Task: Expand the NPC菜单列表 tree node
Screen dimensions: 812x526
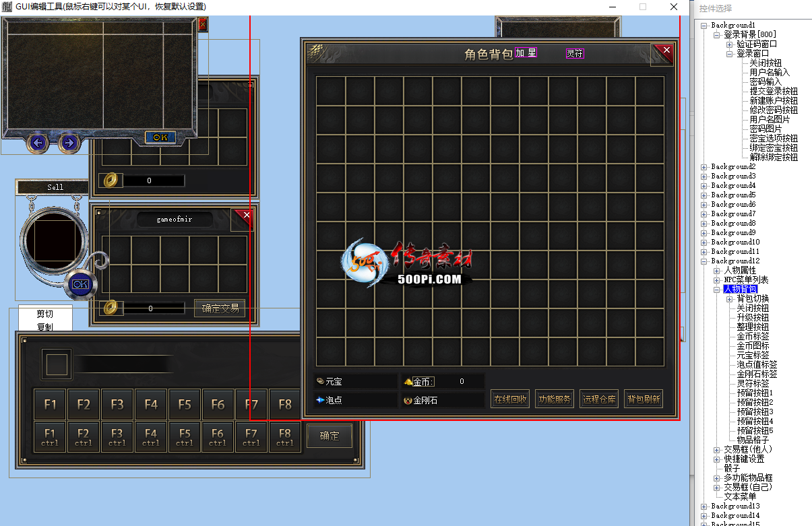Action: pos(717,280)
